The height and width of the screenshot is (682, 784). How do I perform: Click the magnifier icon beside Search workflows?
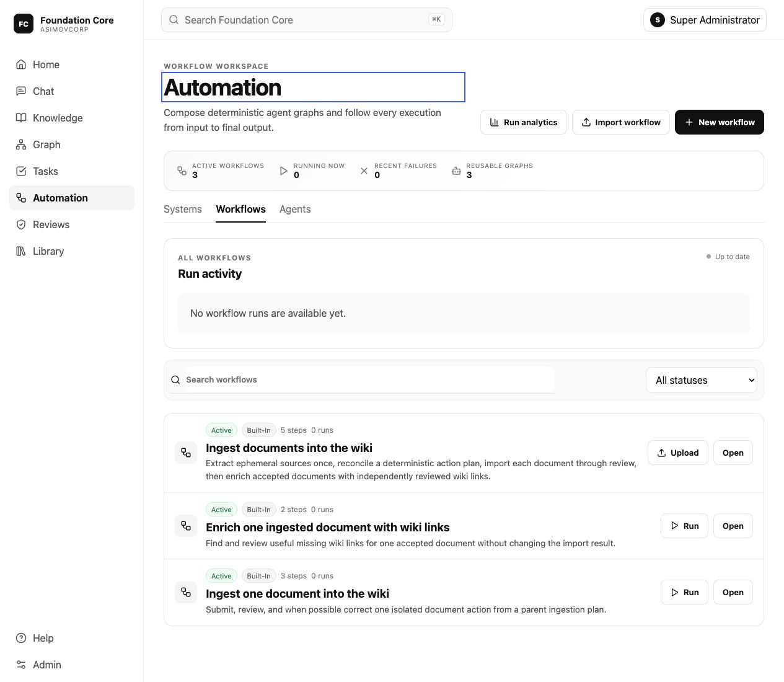[x=175, y=379]
